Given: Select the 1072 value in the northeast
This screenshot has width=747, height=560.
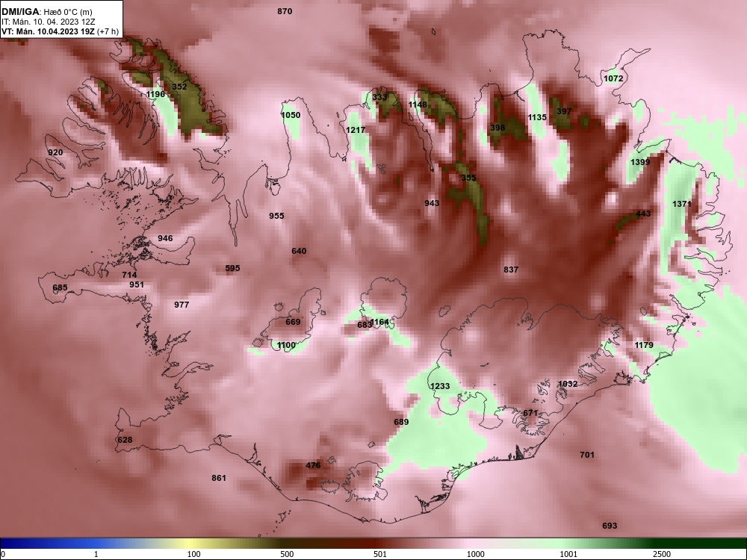Looking at the screenshot, I should (x=613, y=78).
